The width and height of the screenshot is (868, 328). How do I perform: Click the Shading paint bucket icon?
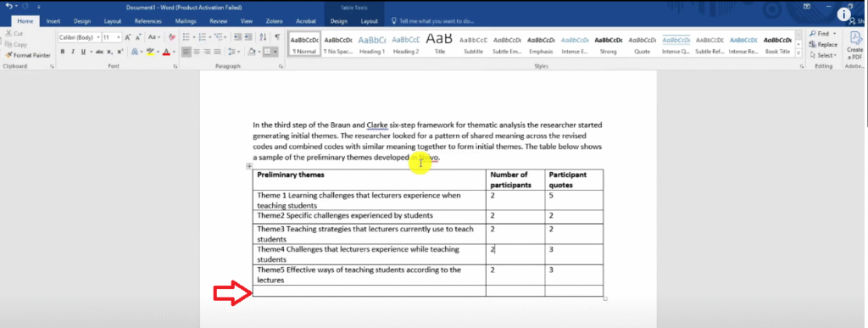[x=251, y=52]
